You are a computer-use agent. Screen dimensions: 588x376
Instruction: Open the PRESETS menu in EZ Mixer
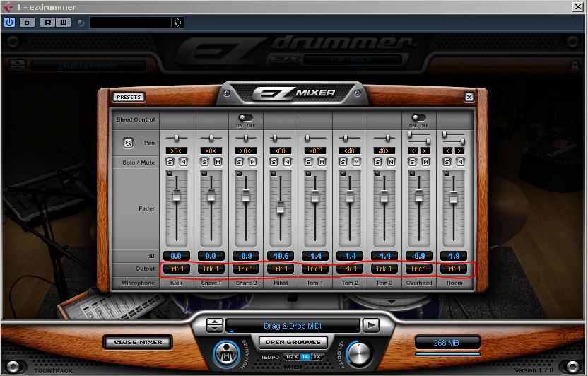129,97
